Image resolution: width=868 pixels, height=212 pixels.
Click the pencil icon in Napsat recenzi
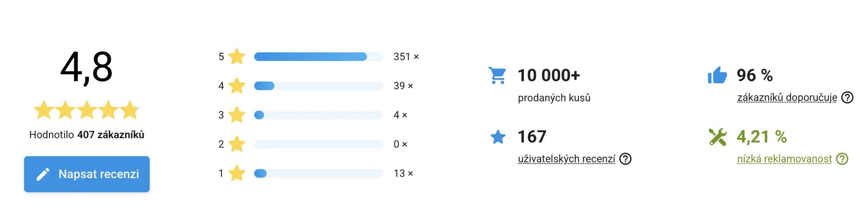tap(43, 174)
